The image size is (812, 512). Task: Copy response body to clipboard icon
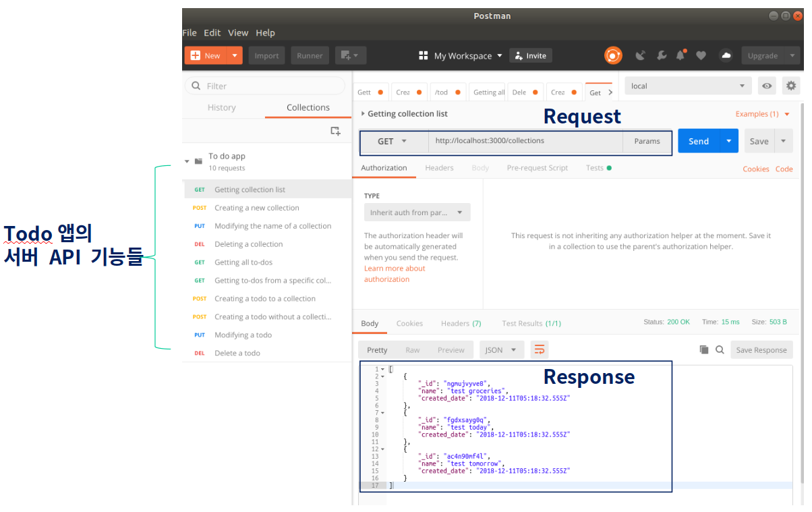[x=704, y=349]
